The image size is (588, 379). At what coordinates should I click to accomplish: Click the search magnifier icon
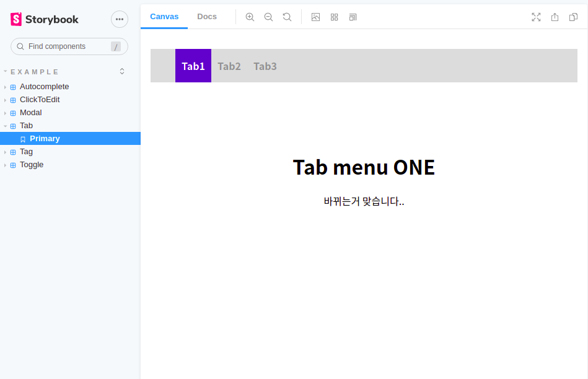[x=20, y=46]
